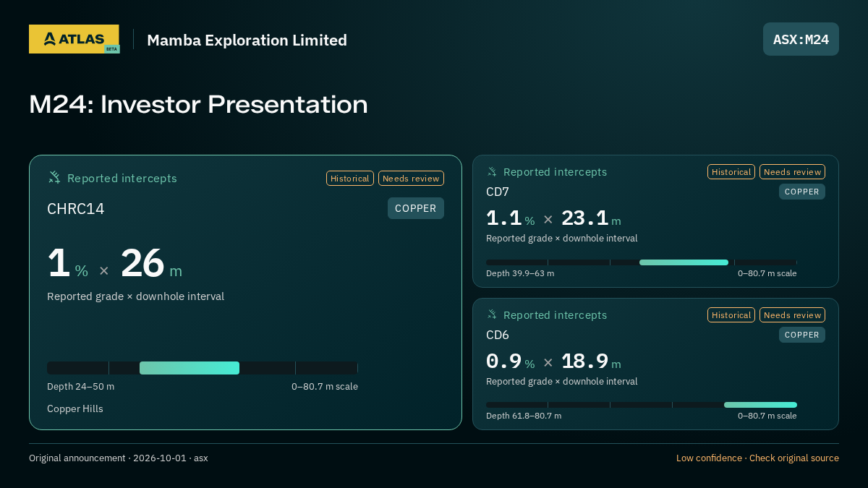
Task: Click the Low confidence check source notice
Action: pos(757,458)
